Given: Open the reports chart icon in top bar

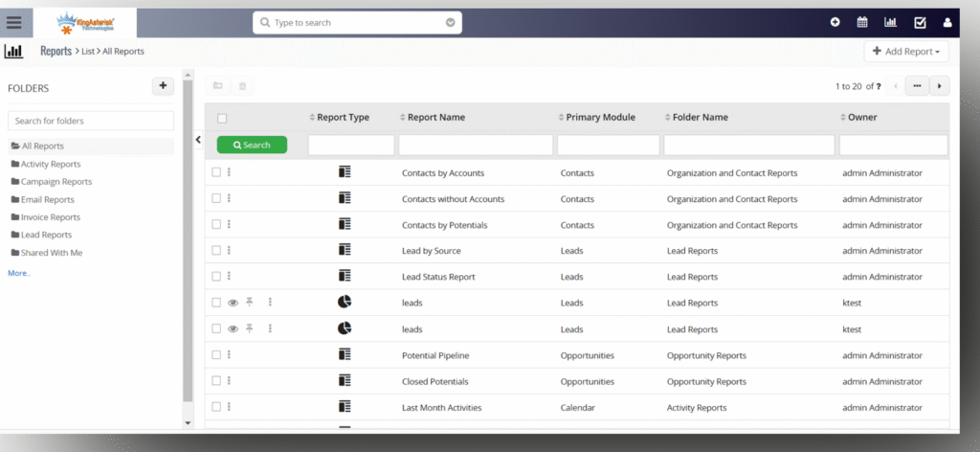Looking at the screenshot, I should pyautogui.click(x=890, y=23).
